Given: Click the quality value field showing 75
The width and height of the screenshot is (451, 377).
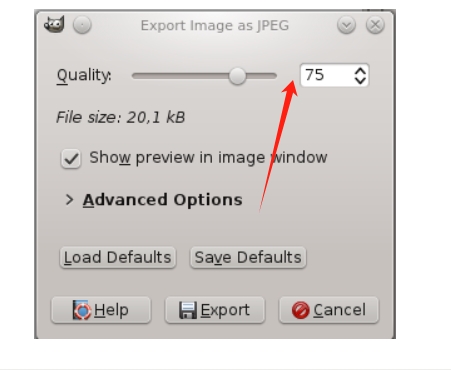Looking at the screenshot, I should [327, 75].
